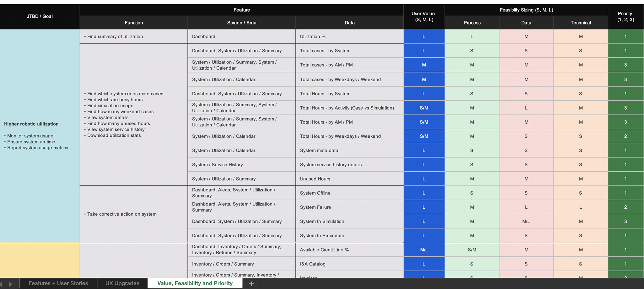Select the Priority (1, 2, 3) column header
The image size is (644, 290).
(x=625, y=17)
